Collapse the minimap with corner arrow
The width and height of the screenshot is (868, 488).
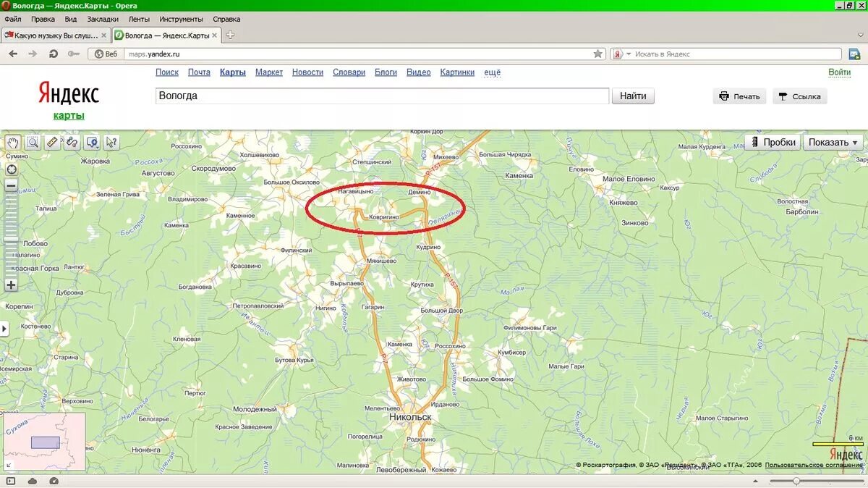(9, 465)
